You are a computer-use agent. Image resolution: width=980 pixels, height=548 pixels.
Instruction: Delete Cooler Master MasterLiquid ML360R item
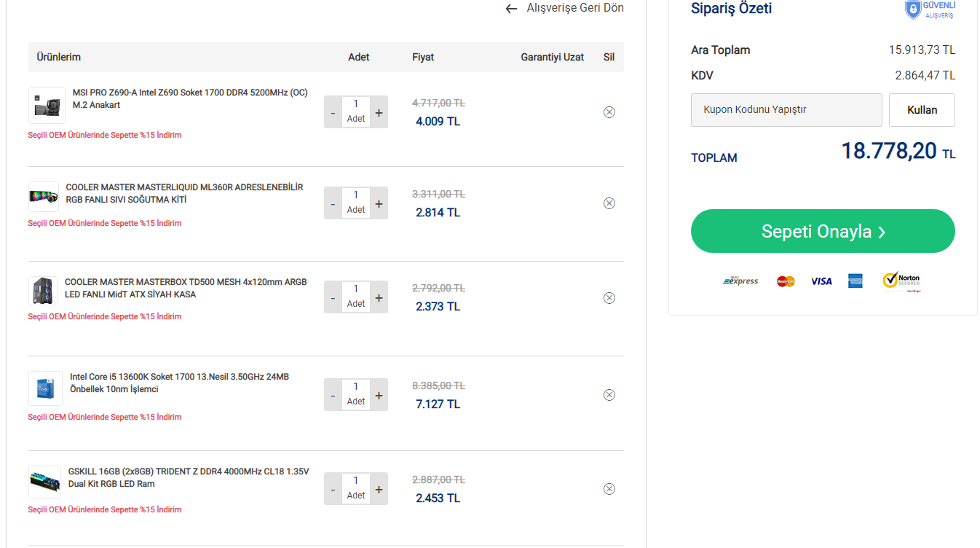[x=609, y=203]
